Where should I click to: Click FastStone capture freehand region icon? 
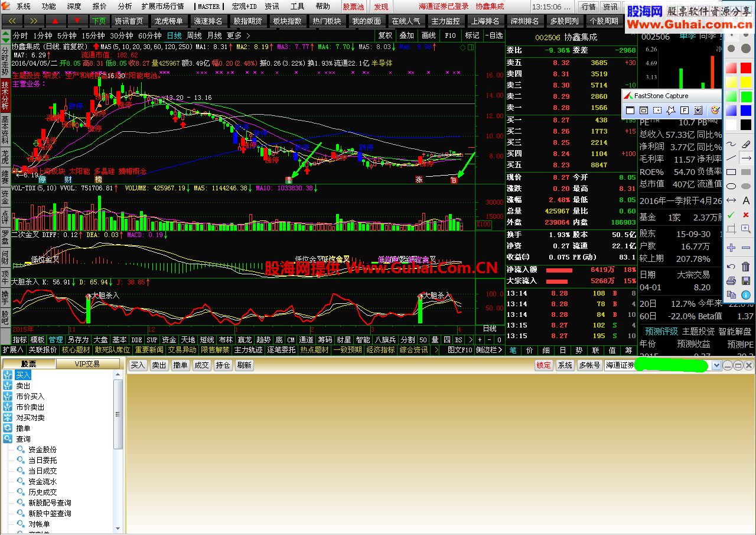671,110
